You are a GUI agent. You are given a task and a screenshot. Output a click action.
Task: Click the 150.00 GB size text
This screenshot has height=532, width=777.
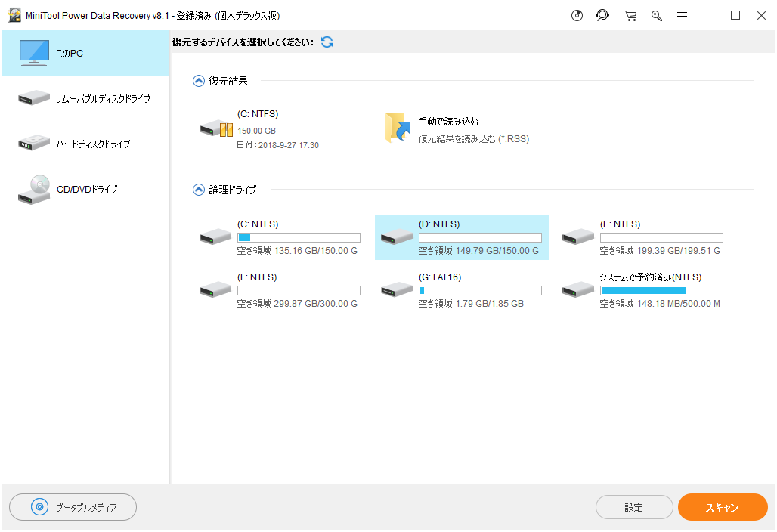[257, 131]
